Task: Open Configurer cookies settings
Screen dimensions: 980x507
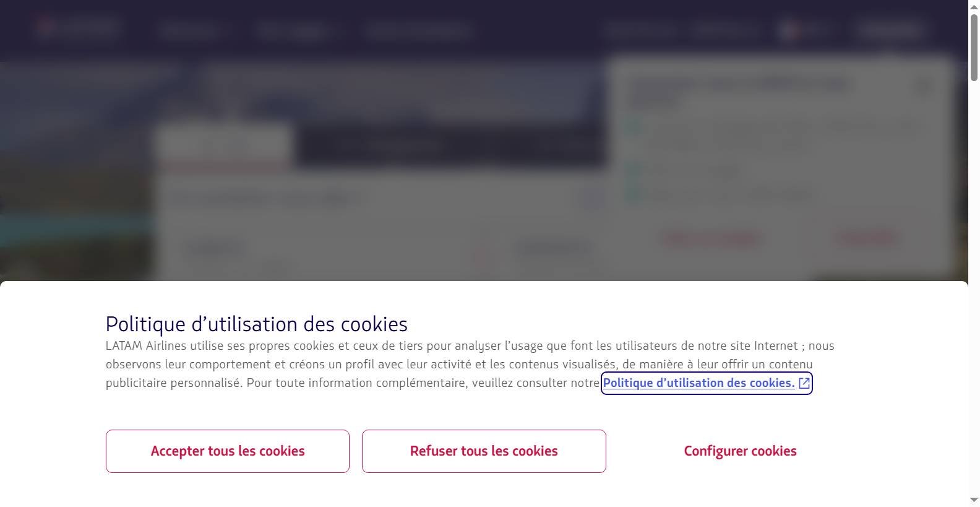Action: [x=740, y=451]
